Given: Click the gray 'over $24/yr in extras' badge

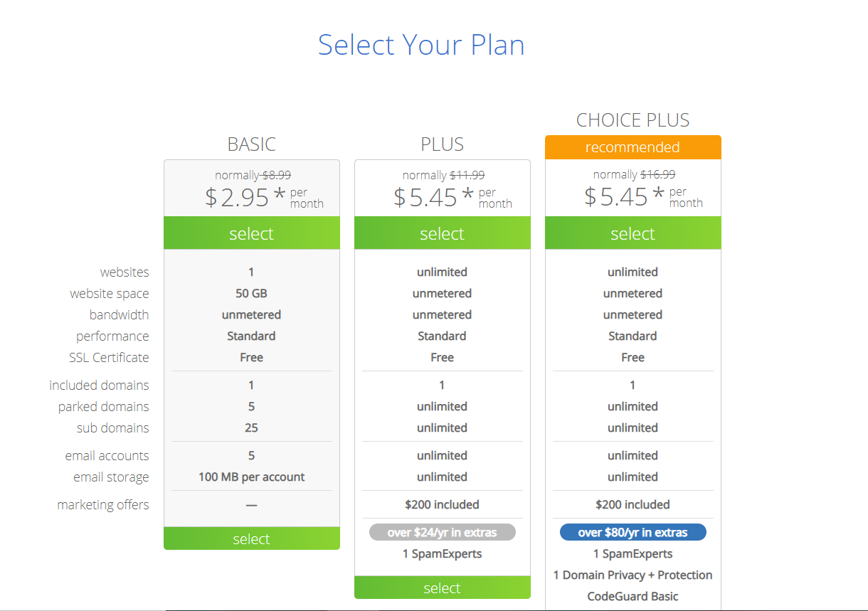Looking at the screenshot, I should point(443,532).
